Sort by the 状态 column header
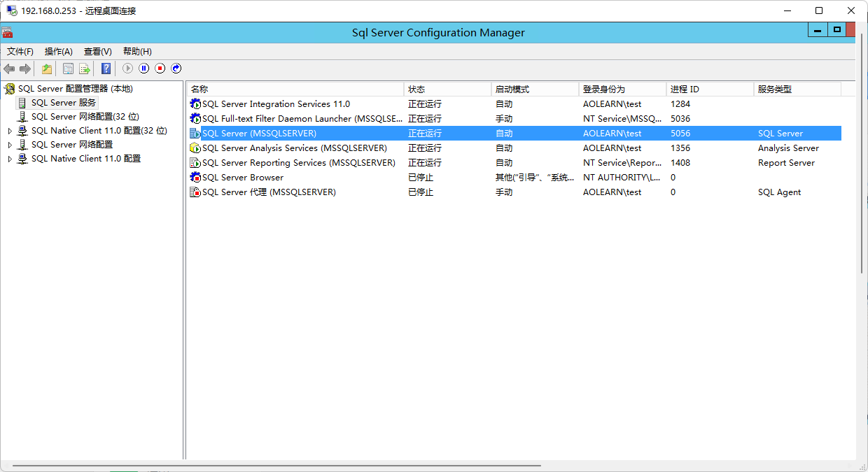This screenshot has width=868, height=472. coord(448,90)
